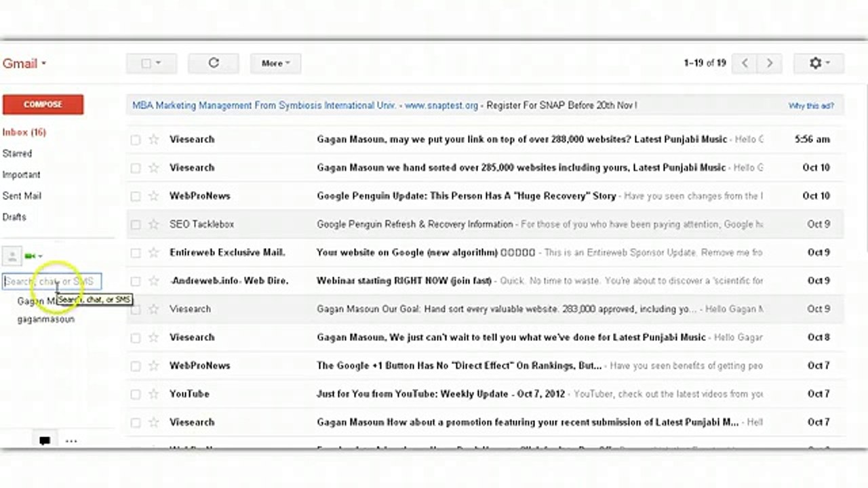Click the Search, chat, or SMS field

pyautogui.click(x=52, y=281)
